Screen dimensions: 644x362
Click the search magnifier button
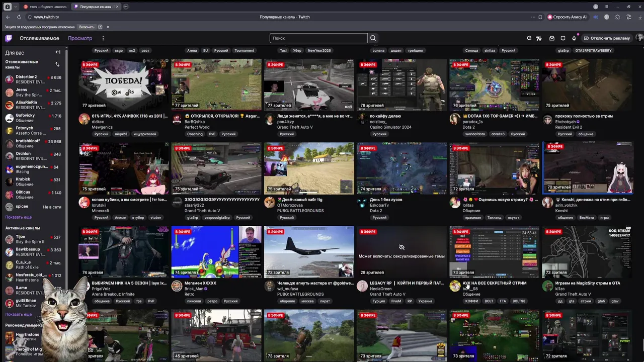(373, 38)
